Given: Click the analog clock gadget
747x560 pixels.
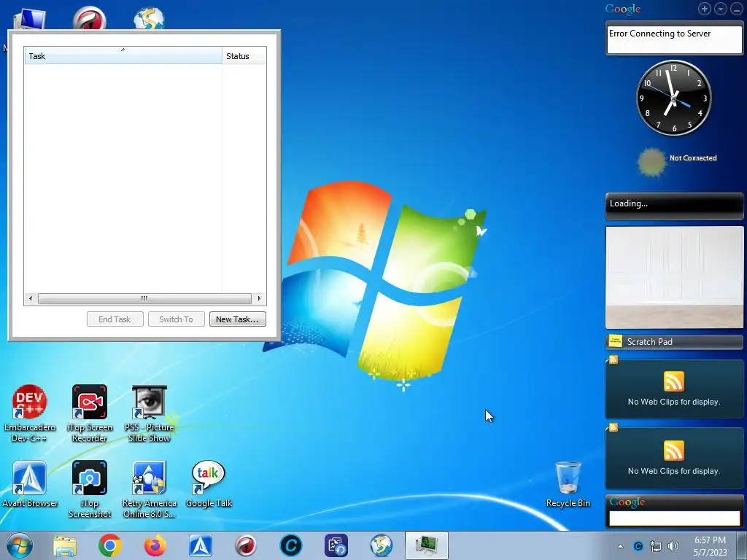Looking at the screenshot, I should click(673, 98).
